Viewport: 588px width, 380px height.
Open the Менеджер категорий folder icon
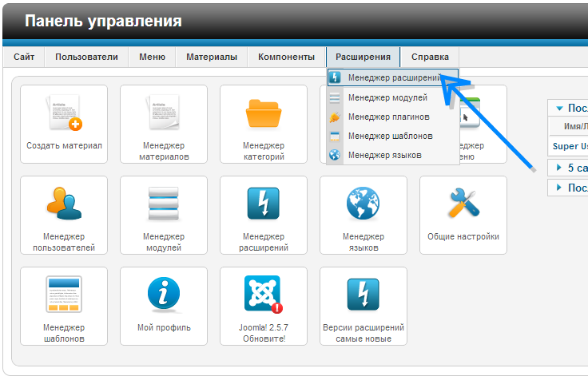pos(264,114)
